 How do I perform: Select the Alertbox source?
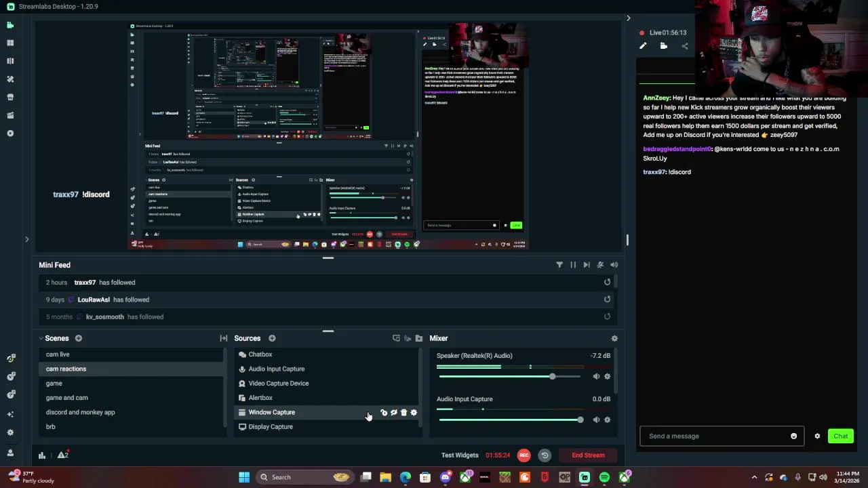[327, 398]
